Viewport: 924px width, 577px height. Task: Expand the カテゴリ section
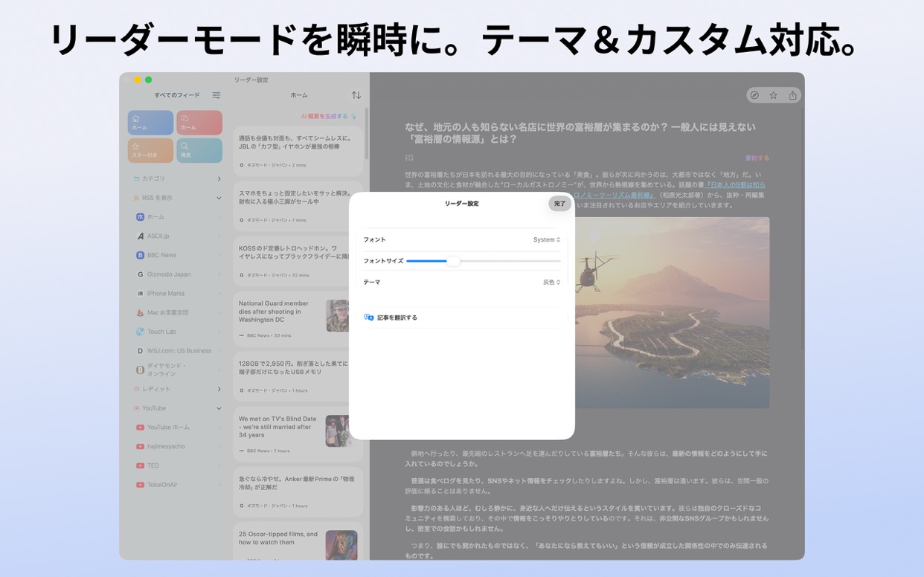pyautogui.click(x=219, y=178)
